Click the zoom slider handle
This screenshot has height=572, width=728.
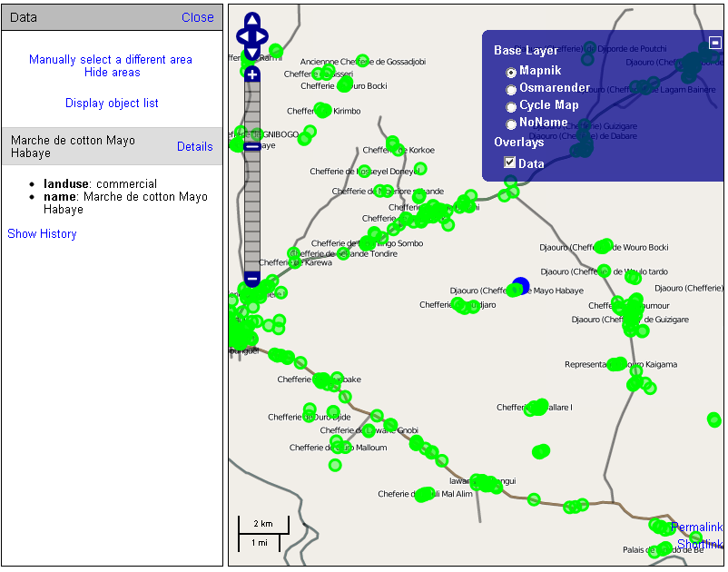tap(252, 146)
